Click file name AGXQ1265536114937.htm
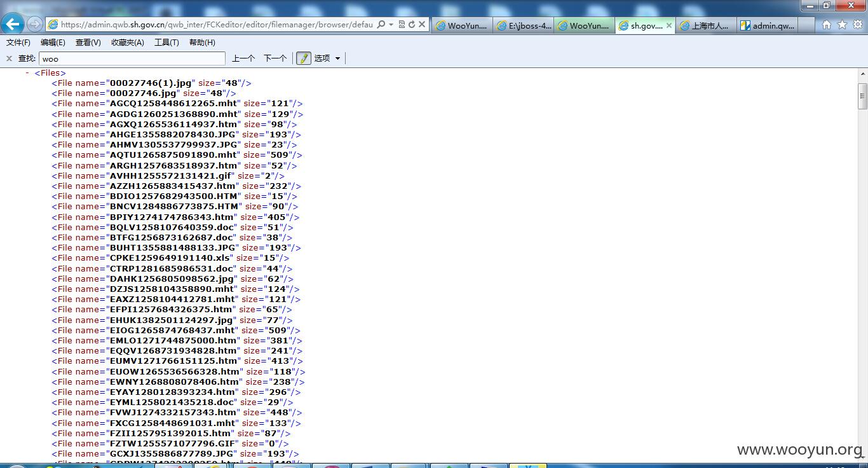This screenshot has height=468, width=868. 174,125
